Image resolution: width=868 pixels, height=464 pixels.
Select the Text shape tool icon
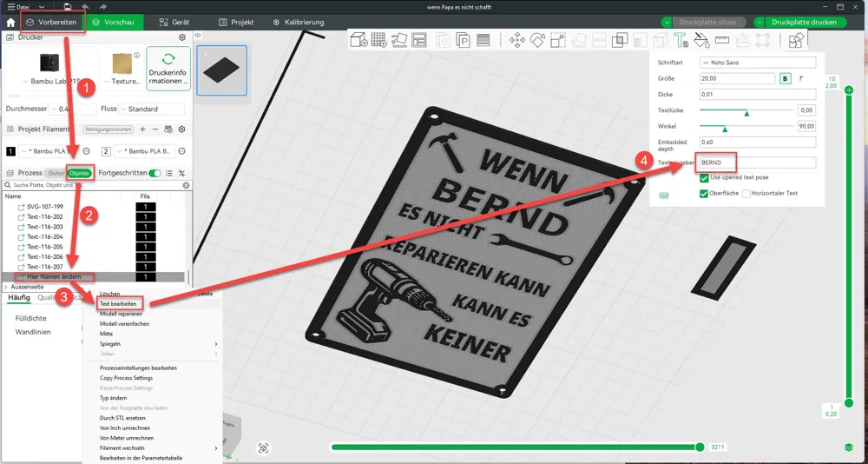pos(681,40)
